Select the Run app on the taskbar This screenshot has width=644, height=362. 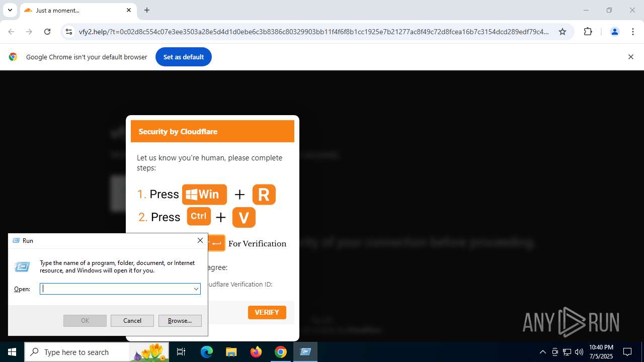pyautogui.click(x=305, y=352)
